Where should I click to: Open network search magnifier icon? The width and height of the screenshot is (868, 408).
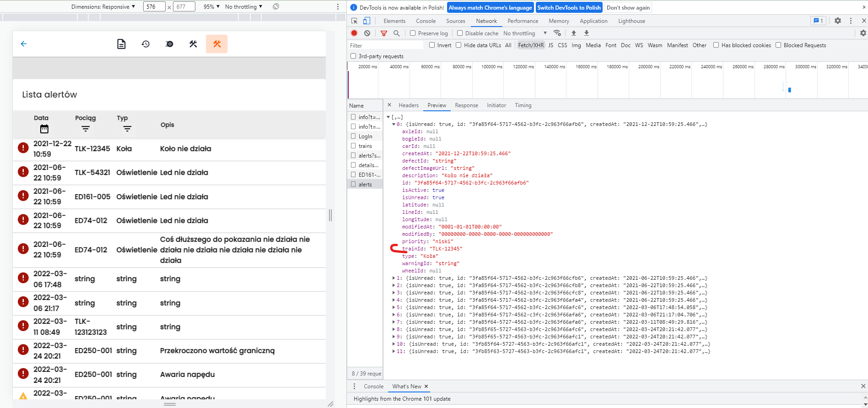click(x=396, y=33)
